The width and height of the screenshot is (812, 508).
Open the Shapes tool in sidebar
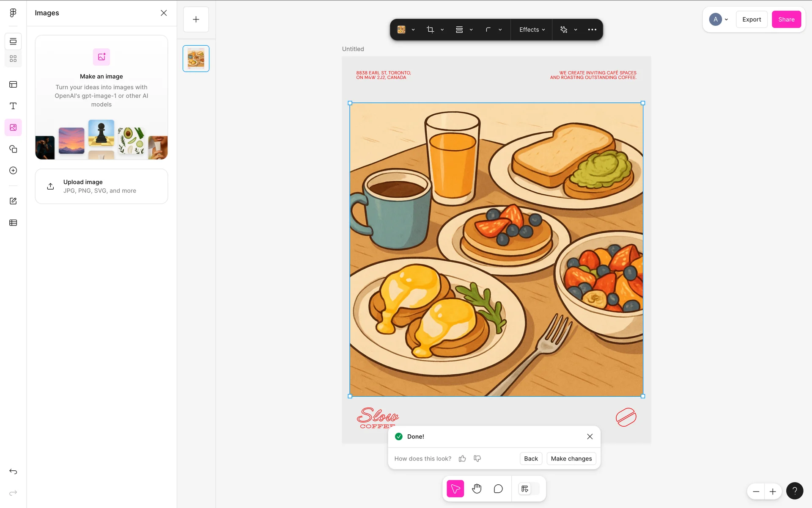click(x=13, y=149)
